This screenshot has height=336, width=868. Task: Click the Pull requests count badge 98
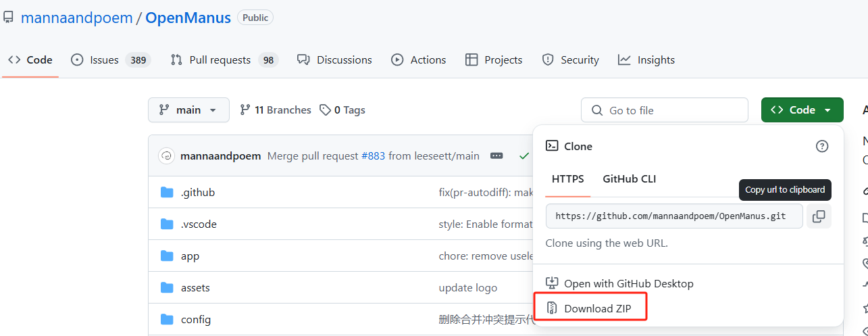pos(268,59)
